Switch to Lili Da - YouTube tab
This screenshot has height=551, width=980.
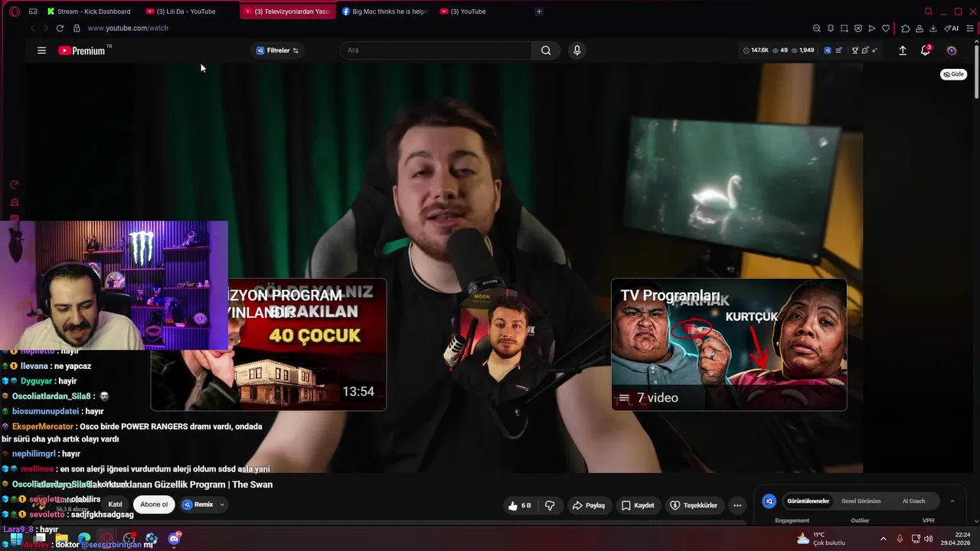pyautogui.click(x=188, y=11)
